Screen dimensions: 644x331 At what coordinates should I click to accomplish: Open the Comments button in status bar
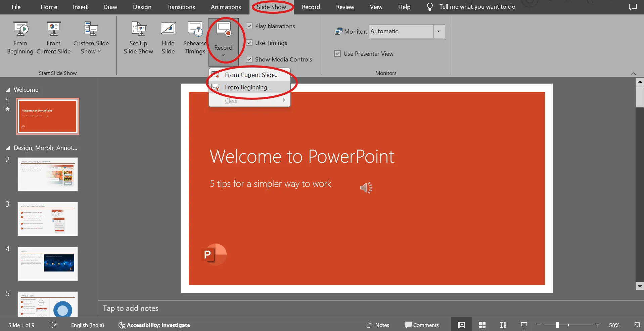[422, 325]
